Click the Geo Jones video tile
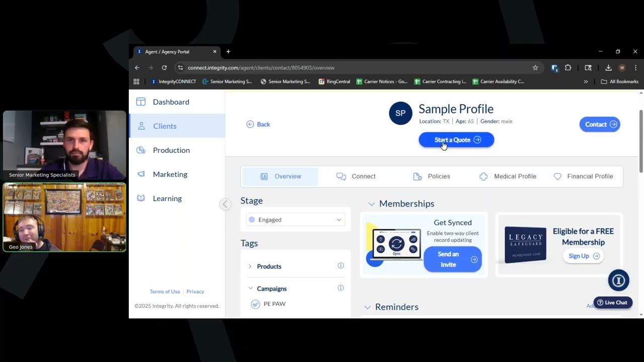 pyautogui.click(x=64, y=217)
